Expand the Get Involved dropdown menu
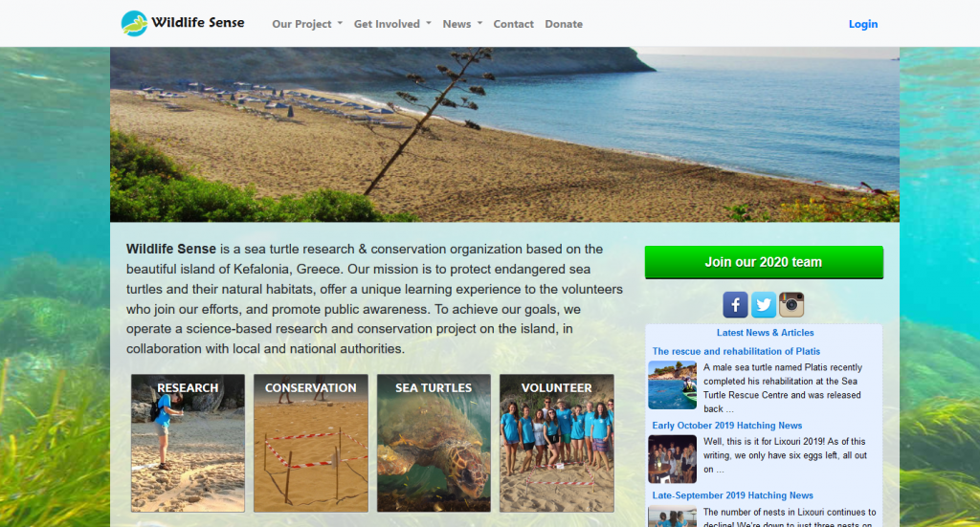 tap(392, 24)
